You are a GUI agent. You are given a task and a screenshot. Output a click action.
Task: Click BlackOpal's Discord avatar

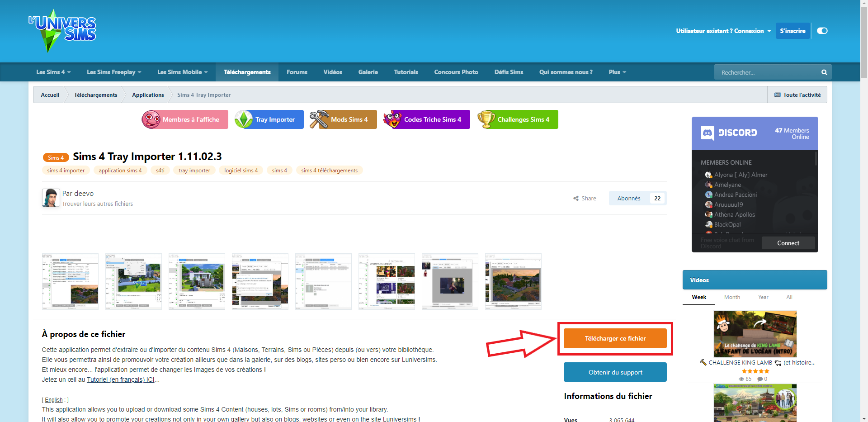[x=708, y=224]
